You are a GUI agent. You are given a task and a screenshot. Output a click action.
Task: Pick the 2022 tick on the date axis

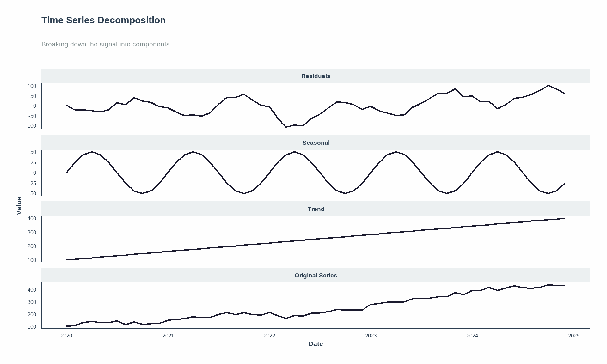tap(269, 336)
